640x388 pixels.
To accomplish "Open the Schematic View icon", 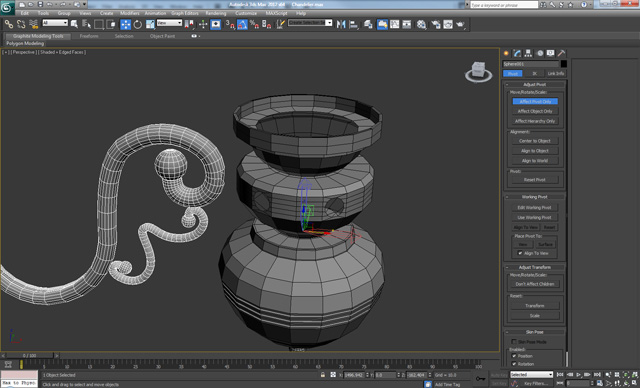I will tap(407, 24).
